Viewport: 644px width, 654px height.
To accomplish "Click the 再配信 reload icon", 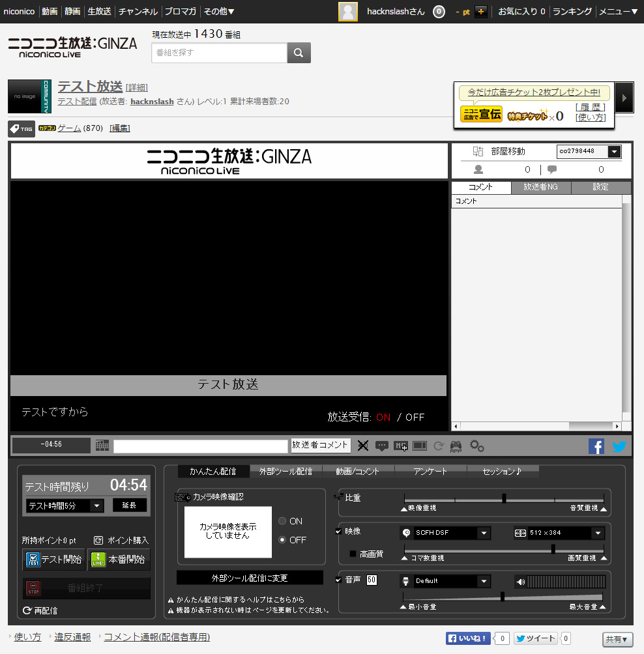I will (27, 610).
